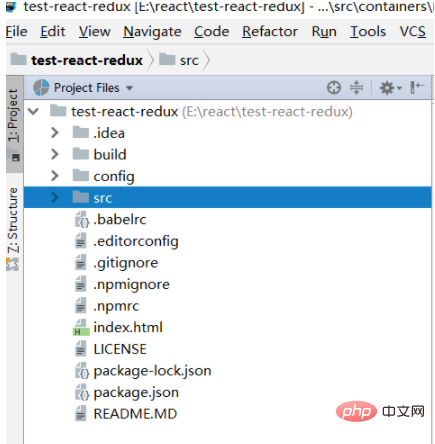Expand the build folder chevron
The width and height of the screenshot is (435, 444).
tap(55, 154)
